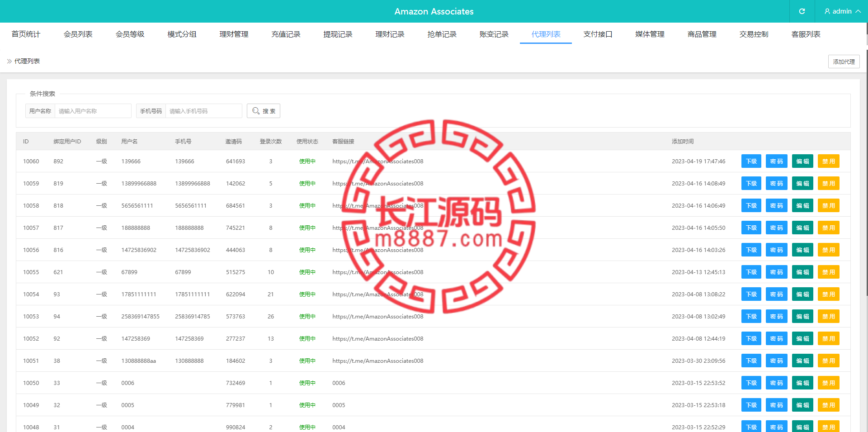Edit agent 10055 with user 67899
868x432 pixels.
click(802, 272)
